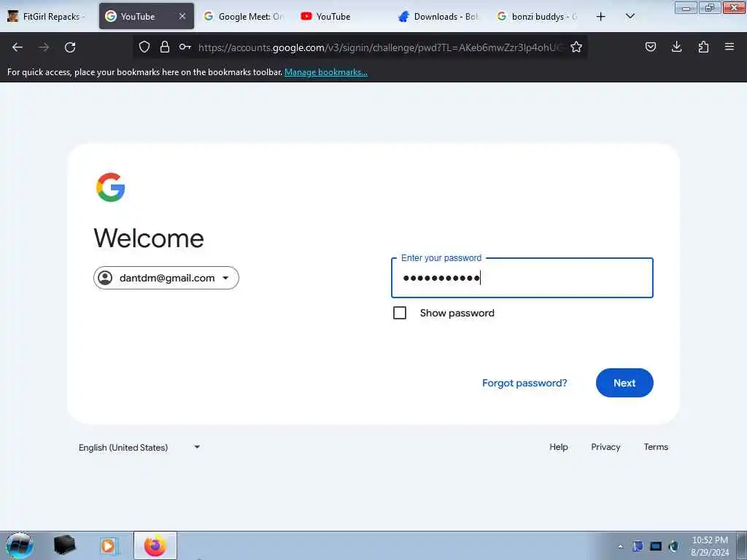Open the English (United States) language dropdown
747x560 pixels.
click(x=139, y=447)
